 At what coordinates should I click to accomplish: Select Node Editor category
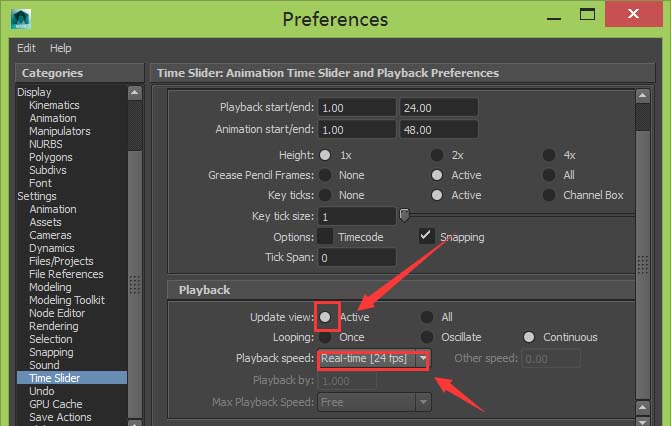(57, 313)
